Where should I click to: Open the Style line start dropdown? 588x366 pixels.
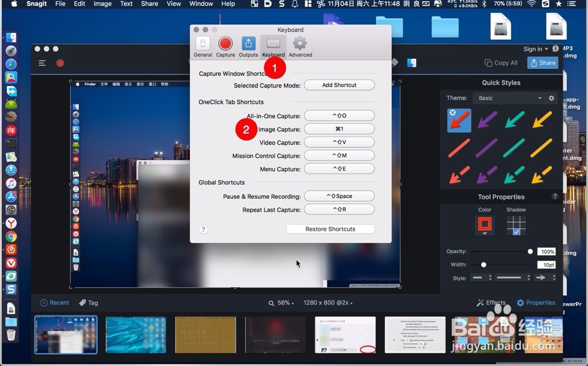point(482,278)
